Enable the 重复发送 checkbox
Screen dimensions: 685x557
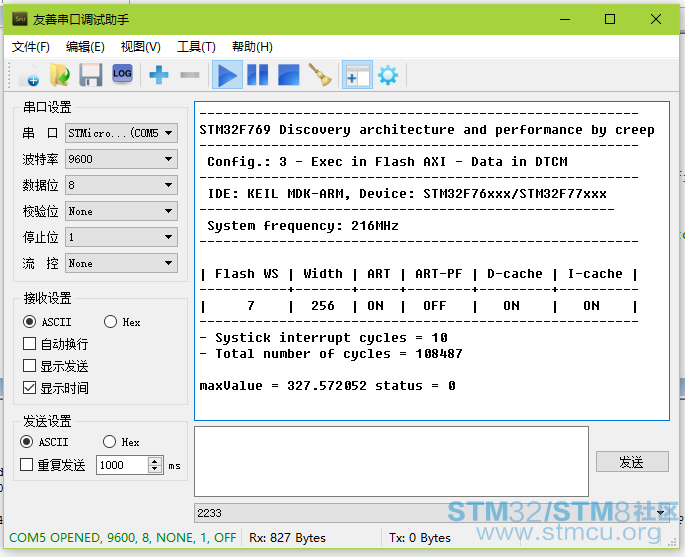[53, 465]
